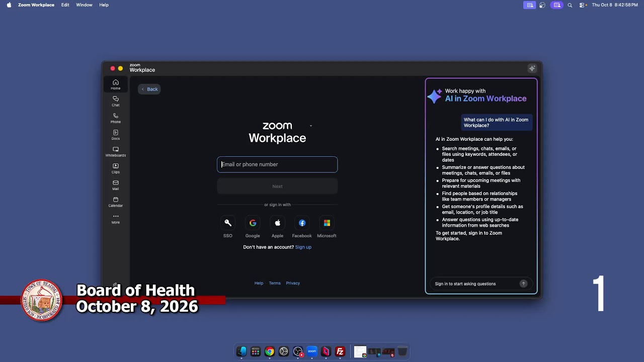
Task: Open the Terms link
Action: click(275, 283)
